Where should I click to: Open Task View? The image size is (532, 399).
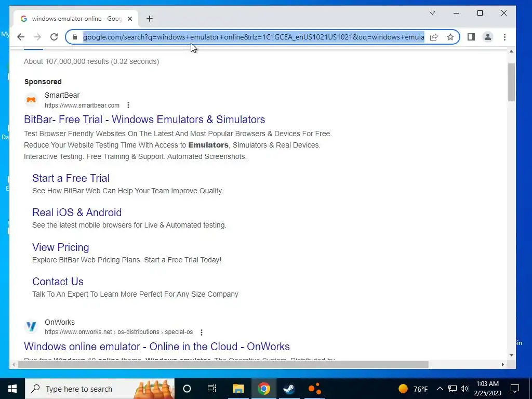coord(212,389)
